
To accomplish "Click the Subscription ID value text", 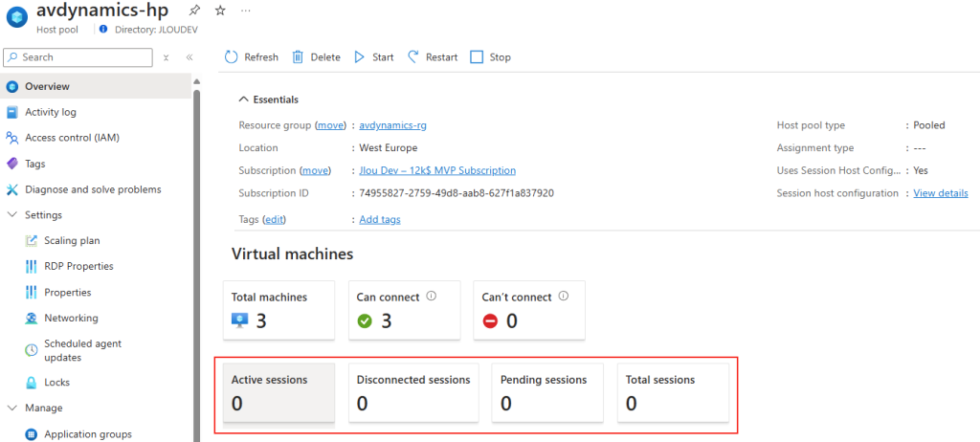I will [457, 193].
